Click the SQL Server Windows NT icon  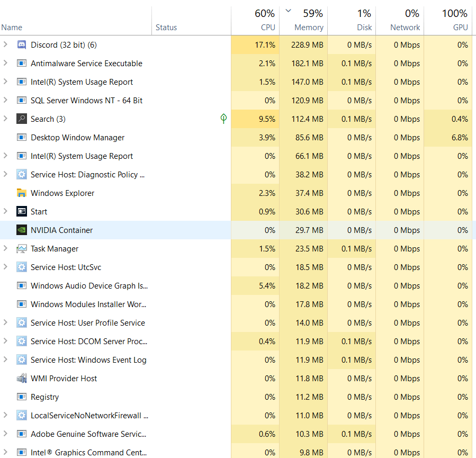coord(22,101)
